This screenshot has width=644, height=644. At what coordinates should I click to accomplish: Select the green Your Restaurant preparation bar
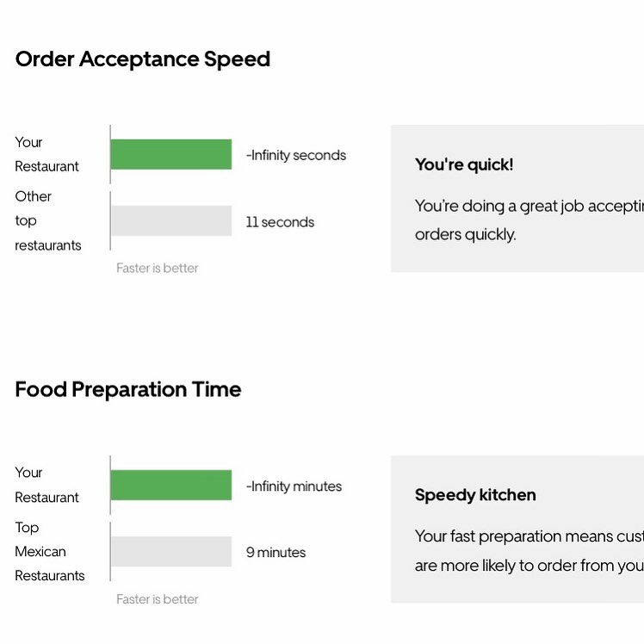click(171, 485)
